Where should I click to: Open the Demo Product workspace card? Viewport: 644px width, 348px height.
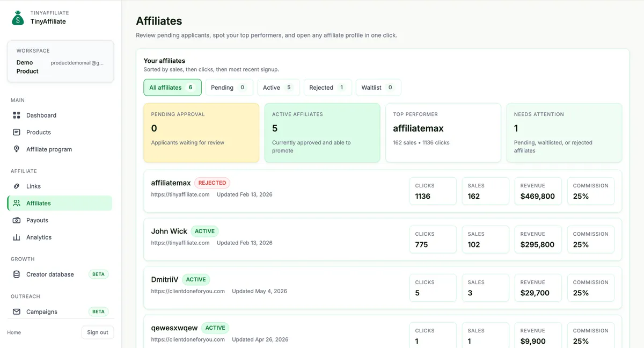pos(61,61)
